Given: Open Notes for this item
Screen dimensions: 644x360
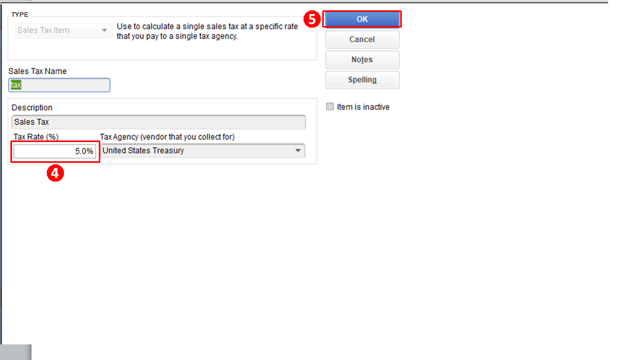Looking at the screenshot, I should [362, 60].
